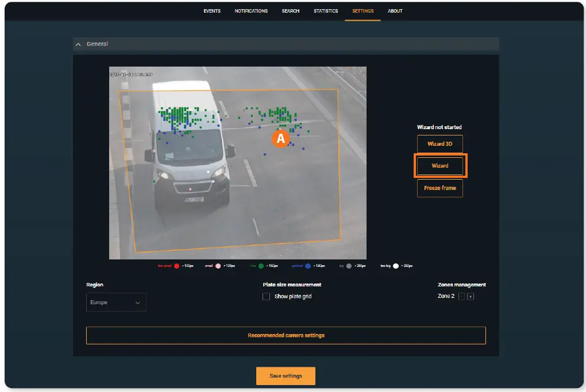The width and height of the screenshot is (586, 392).
Task: Click the plus button beside Zone 2
Action: click(471, 297)
